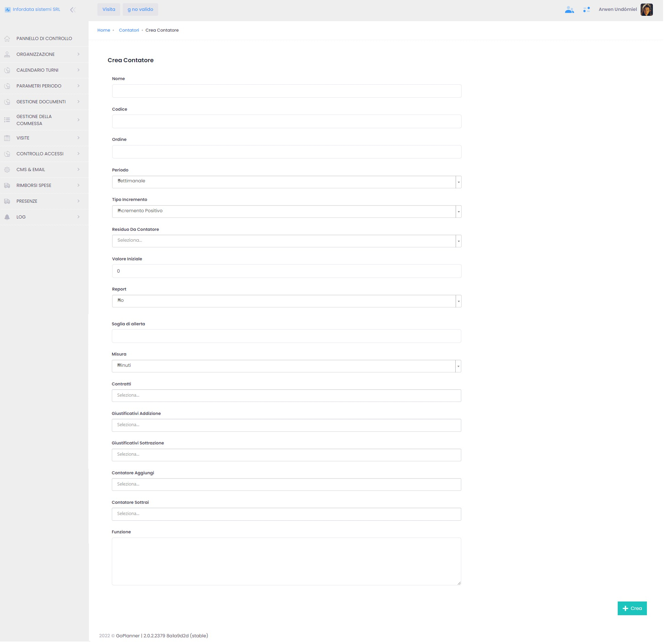Go to Contatori breadcrumb link
This screenshot has height=644, width=668.
(129, 30)
